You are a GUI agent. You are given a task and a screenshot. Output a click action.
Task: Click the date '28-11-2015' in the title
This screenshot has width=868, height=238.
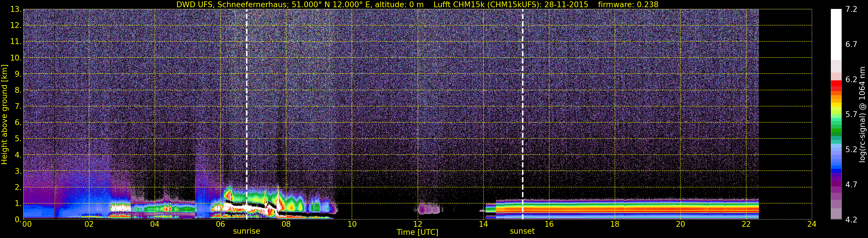coord(566,4)
